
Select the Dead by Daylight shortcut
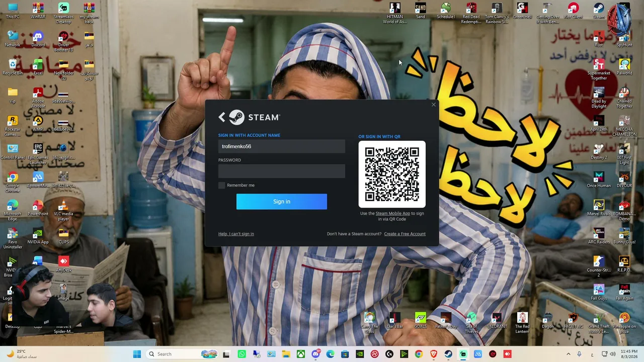599,98
